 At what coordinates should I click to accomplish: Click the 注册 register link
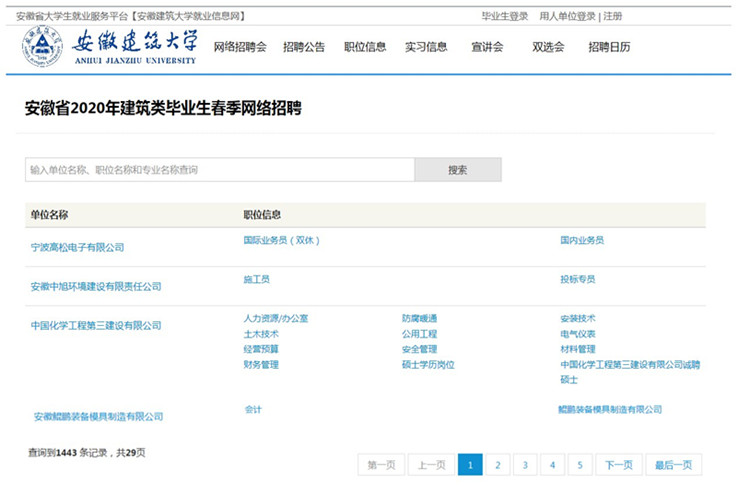tap(613, 16)
